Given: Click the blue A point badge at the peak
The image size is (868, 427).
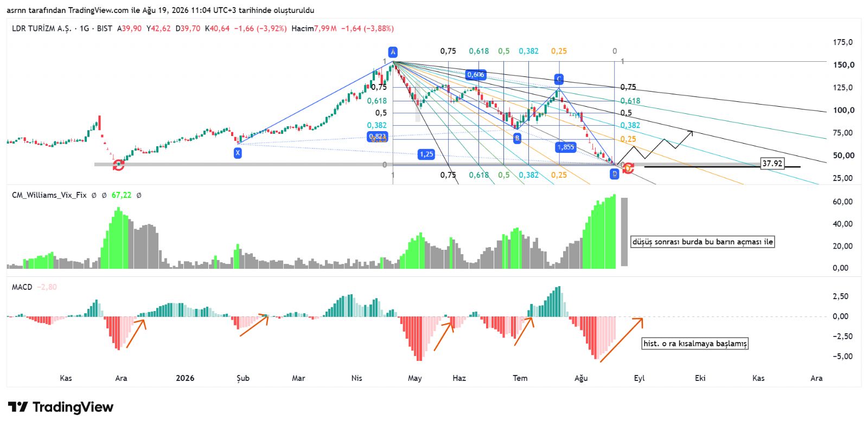Looking at the screenshot, I should pyautogui.click(x=393, y=52).
